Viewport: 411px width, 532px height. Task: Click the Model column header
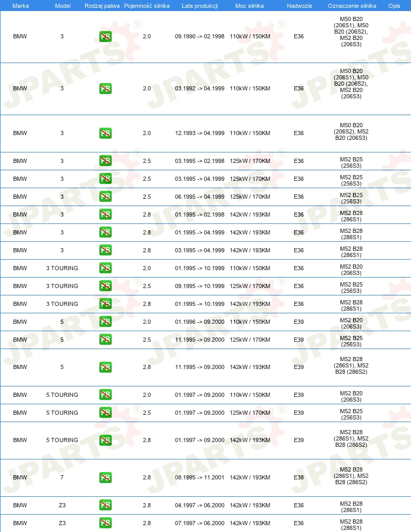point(63,6)
